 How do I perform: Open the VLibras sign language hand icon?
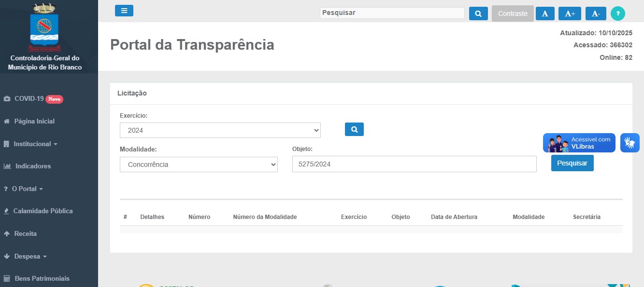pos(630,143)
